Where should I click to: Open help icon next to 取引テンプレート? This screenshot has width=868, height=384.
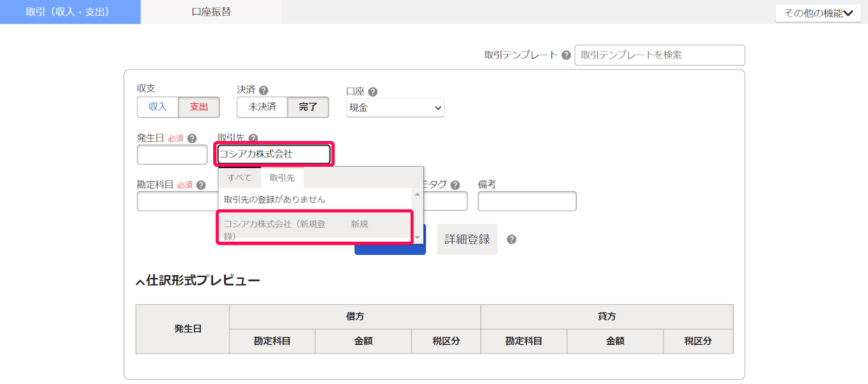[566, 55]
